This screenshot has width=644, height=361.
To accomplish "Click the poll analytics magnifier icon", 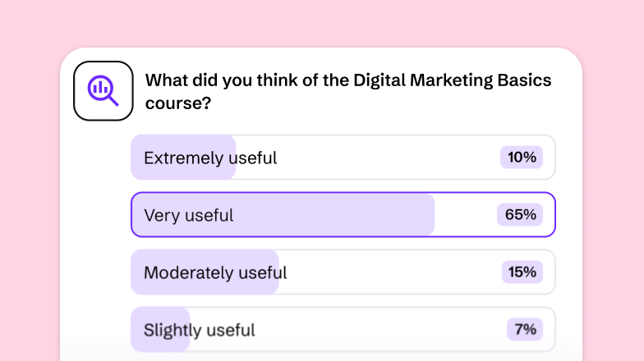I will (x=103, y=90).
